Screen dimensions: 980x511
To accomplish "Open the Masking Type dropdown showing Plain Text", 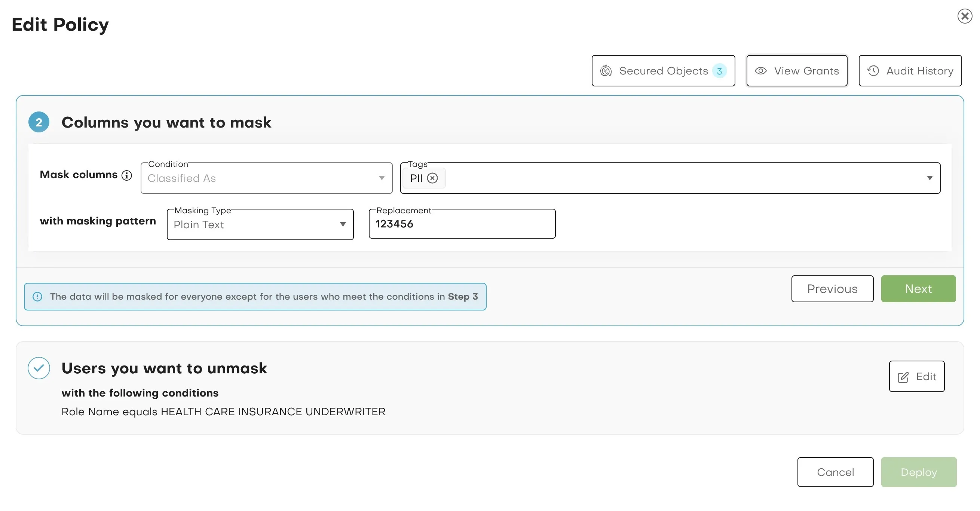I will click(343, 224).
